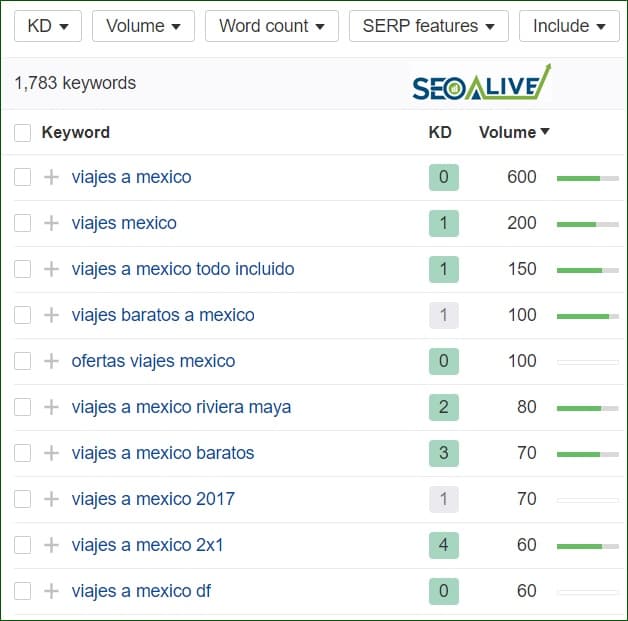This screenshot has width=628, height=621.
Task: Open keyword link 'viajes a mexico' (600 volume)
Action: (131, 177)
